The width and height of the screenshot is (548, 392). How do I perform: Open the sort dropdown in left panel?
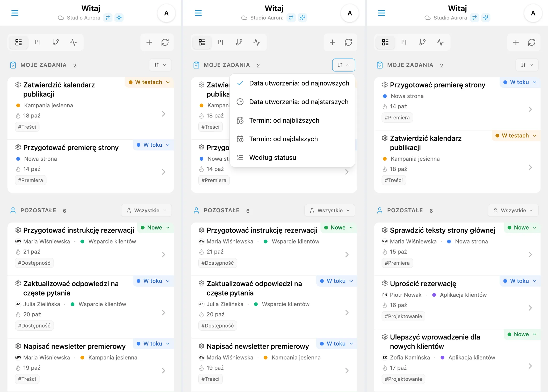tap(160, 65)
